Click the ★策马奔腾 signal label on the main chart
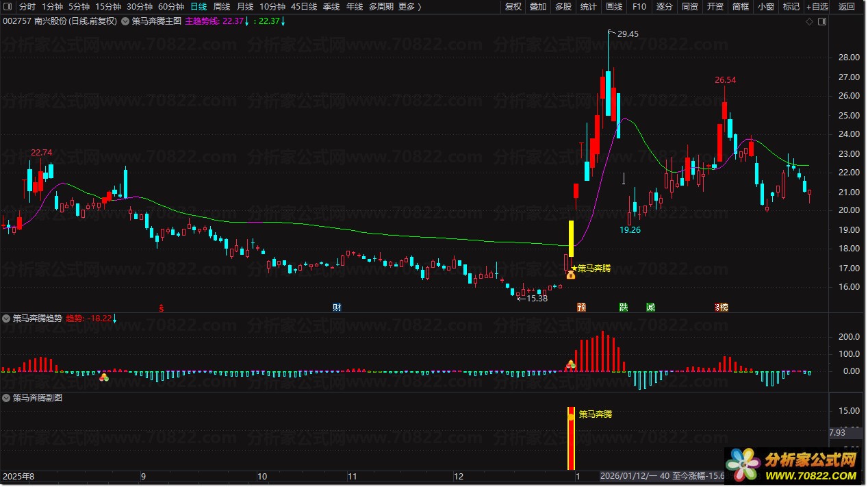868x487 pixels. pyautogui.click(x=590, y=269)
